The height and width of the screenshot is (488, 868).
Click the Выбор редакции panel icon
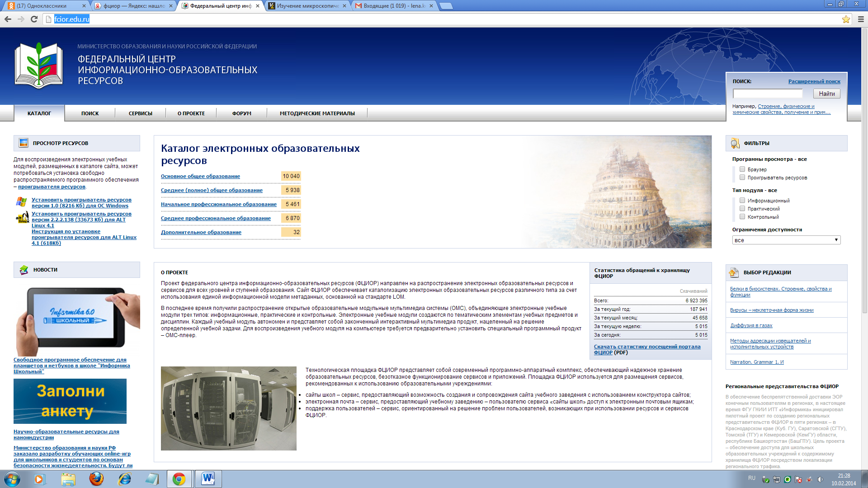(734, 272)
